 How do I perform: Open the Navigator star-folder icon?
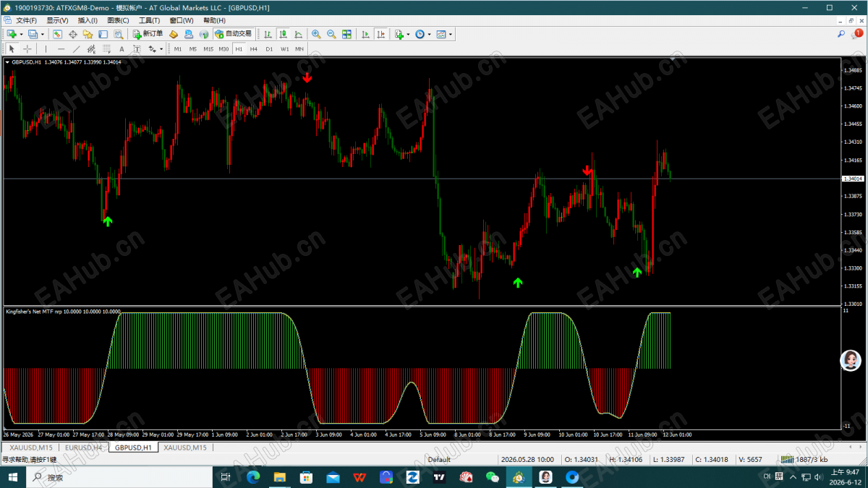tap(88, 34)
